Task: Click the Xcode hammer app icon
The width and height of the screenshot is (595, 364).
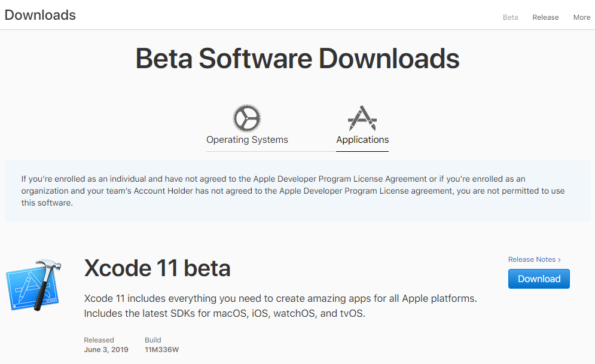Action: [33, 285]
